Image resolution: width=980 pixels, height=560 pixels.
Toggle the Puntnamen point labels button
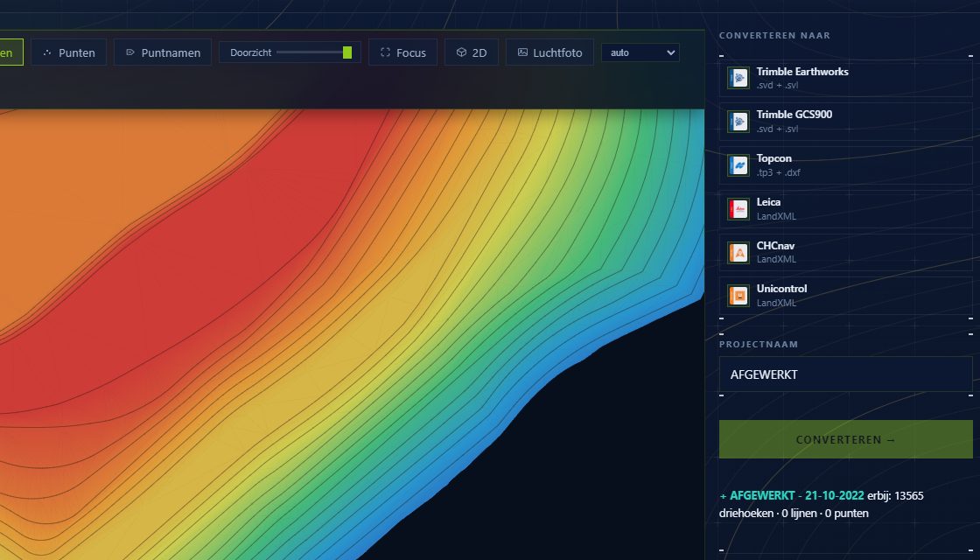(x=163, y=52)
